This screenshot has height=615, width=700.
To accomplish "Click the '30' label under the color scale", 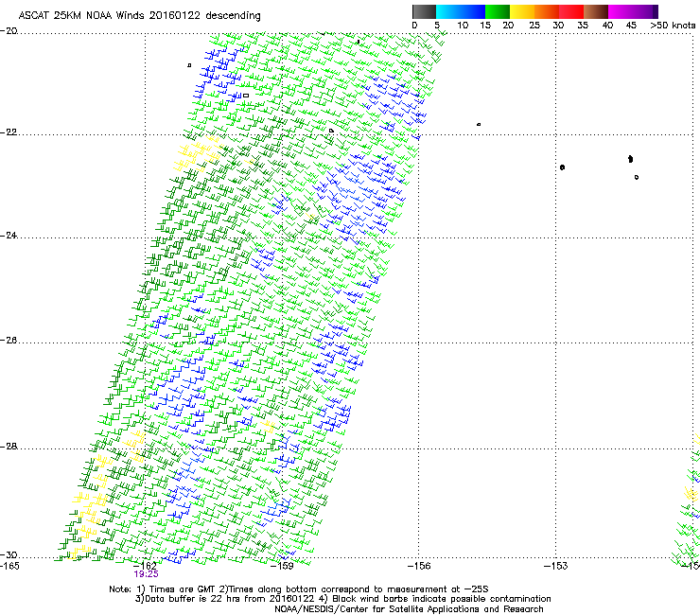I will (558, 26).
